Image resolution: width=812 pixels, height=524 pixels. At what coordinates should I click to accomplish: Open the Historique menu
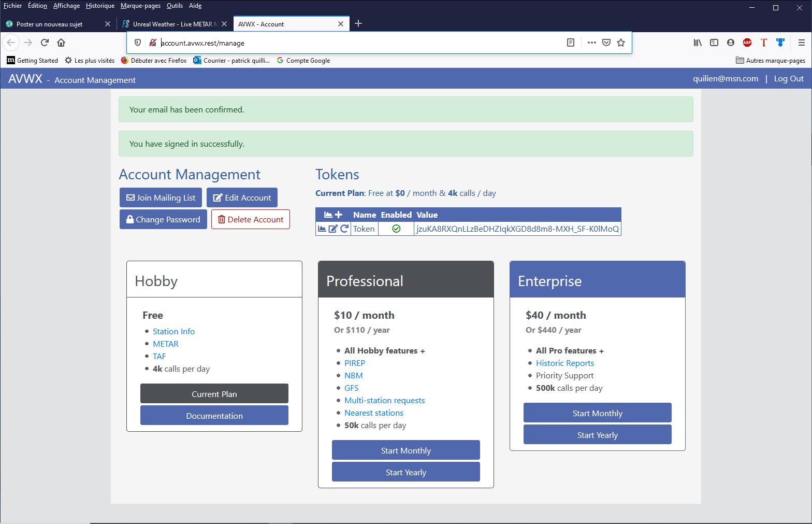100,6
